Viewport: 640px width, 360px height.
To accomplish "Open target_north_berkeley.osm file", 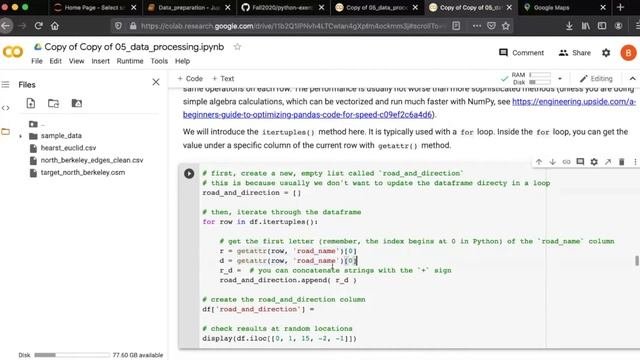I will (83, 172).
